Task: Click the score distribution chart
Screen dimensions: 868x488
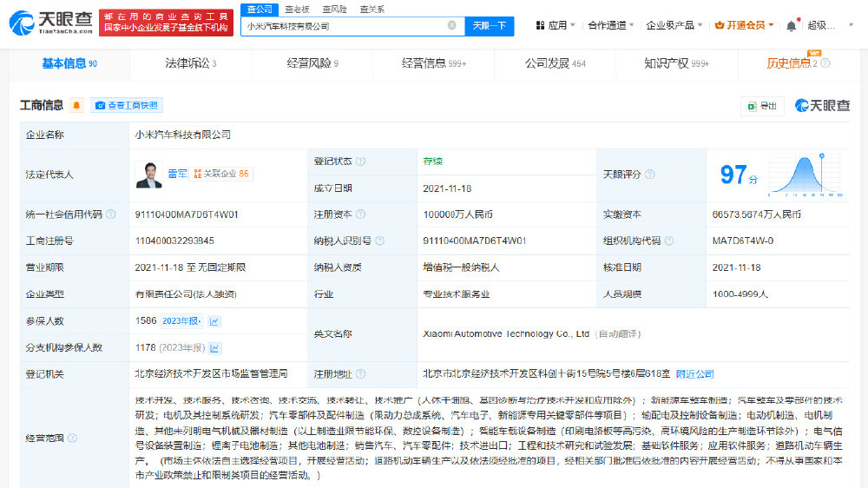Action: click(x=805, y=175)
